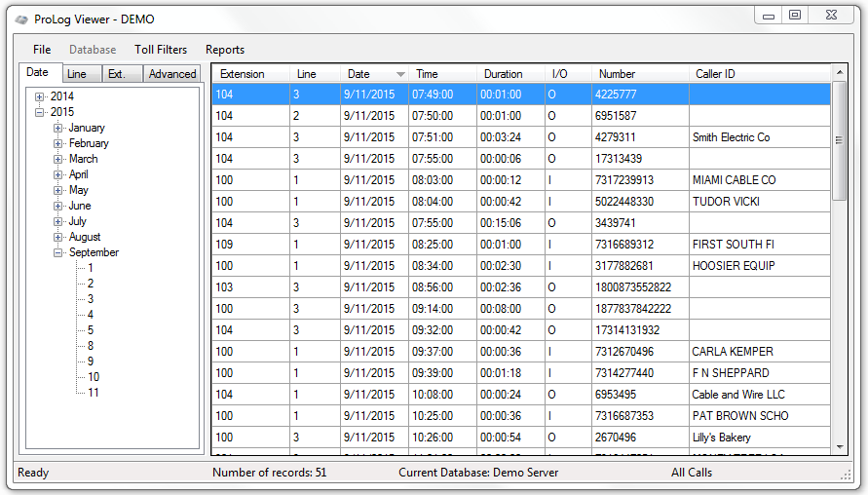Sort by Time column header
The image size is (868, 495).
(x=442, y=74)
